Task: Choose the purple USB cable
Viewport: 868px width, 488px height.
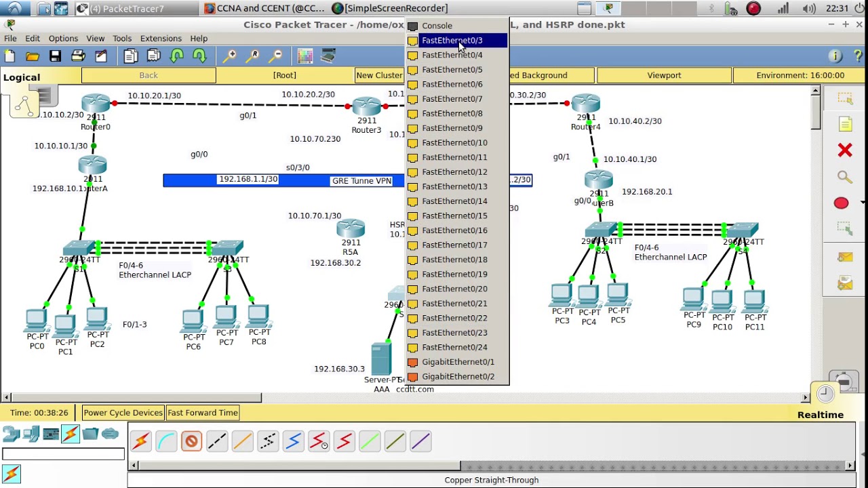Action: click(x=420, y=442)
